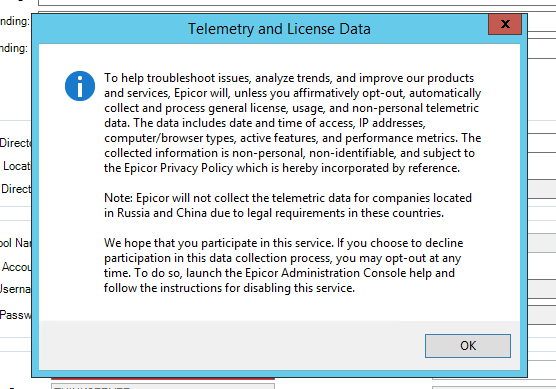Click the Telemetry and License Data title bar
556x389 pixels.
click(x=279, y=29)
